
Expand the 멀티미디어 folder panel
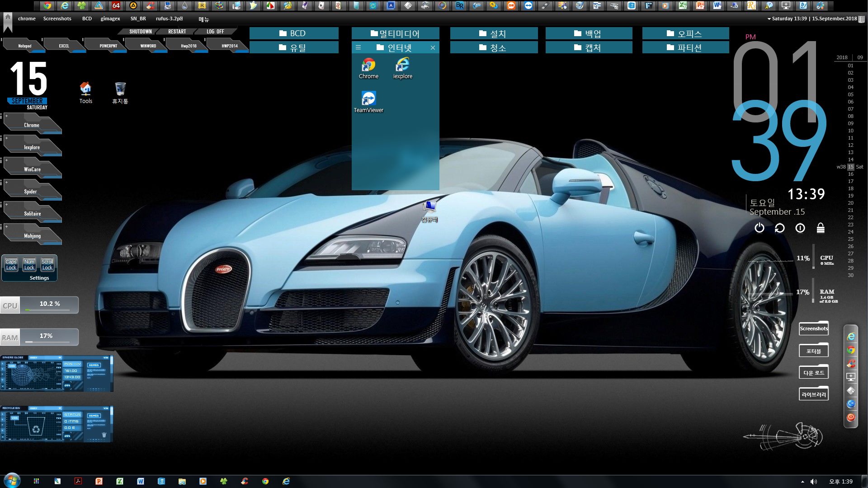395,33
